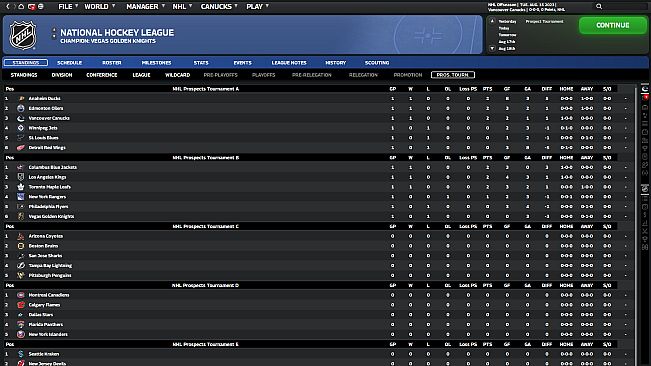Open the EVENTS tab
The width and height of the screenshot is (651, 366).
(x=242, y=63)
